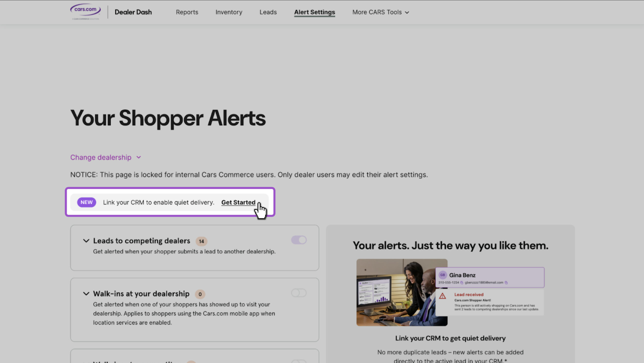Click the 'Walk-ins at your dealership' title
This screenshot has height=363, width=644.
pos(141,294)
